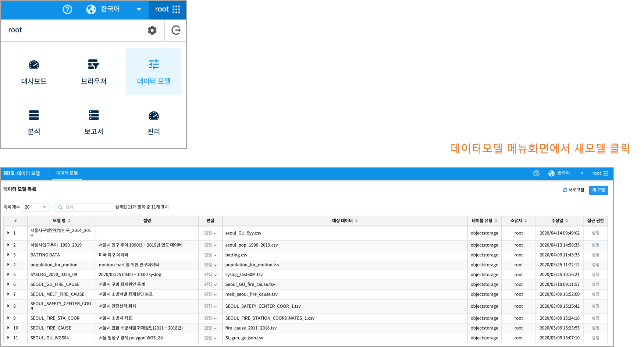Viewport: 644px width, 347px height.
Task: Sort by 모델 명 column header
Action: point(61,221)
